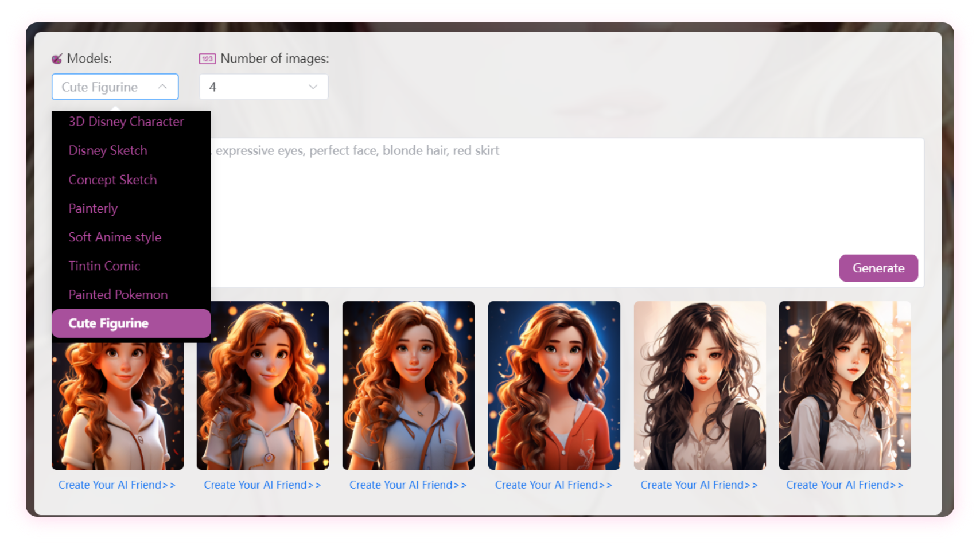980x546 pixels.
Task: Choose Soft Anime style model
Action: pyautogui.click(x=115, y=237)
